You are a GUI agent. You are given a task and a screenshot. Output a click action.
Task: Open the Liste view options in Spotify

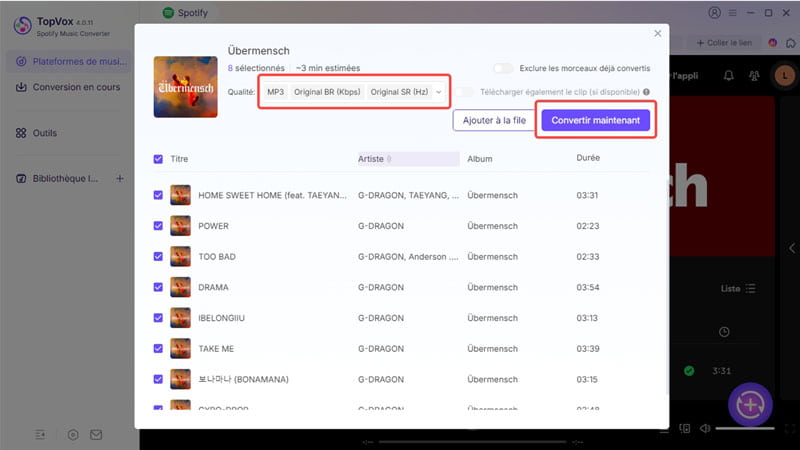[x=738, y=288]
